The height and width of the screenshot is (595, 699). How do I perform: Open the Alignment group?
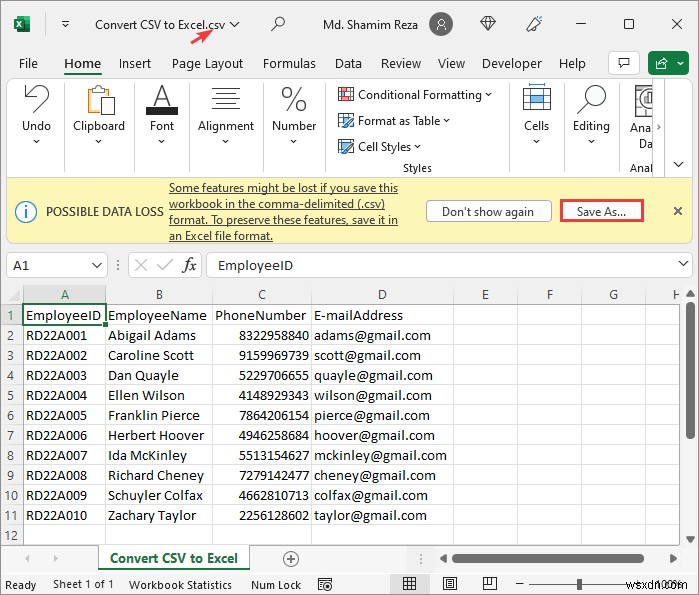226,115
